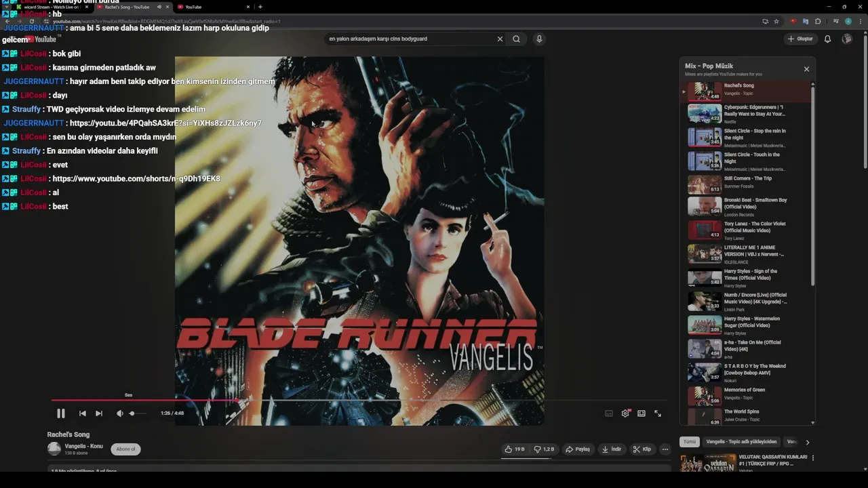Open YouTube account avatar menu
This screenshot has width=868, height=488.
coord(847,39)
